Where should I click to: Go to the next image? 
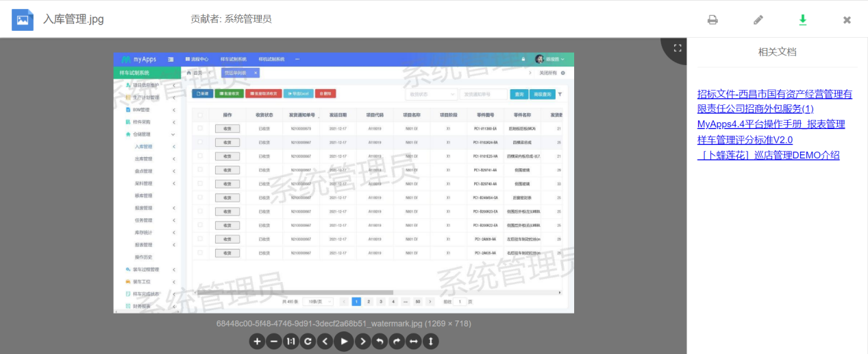click(363, 341)
